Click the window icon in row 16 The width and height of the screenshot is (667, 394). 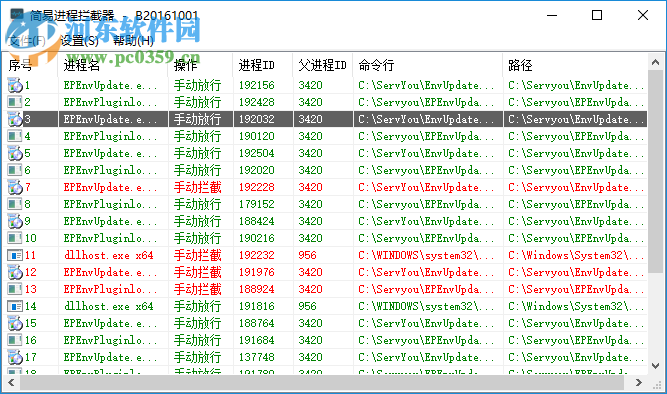pyautogui.click(x=15, y=340)
